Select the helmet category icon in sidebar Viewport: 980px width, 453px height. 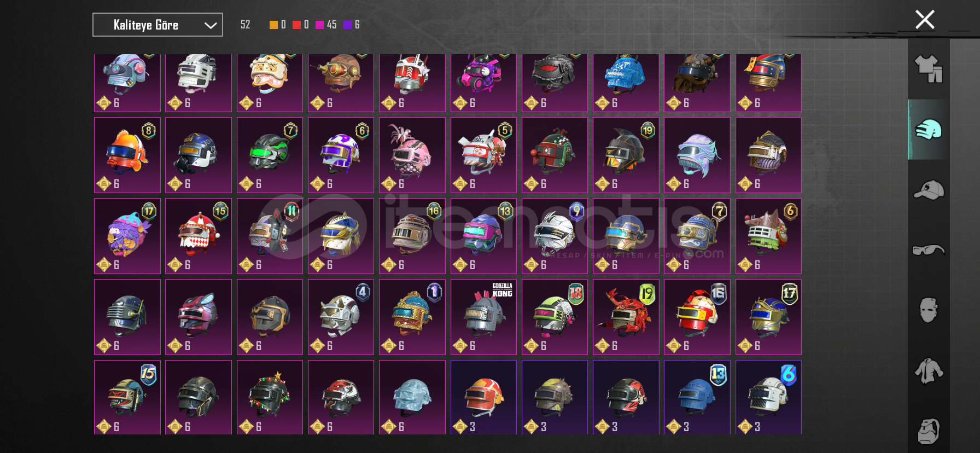coord(929,130)
